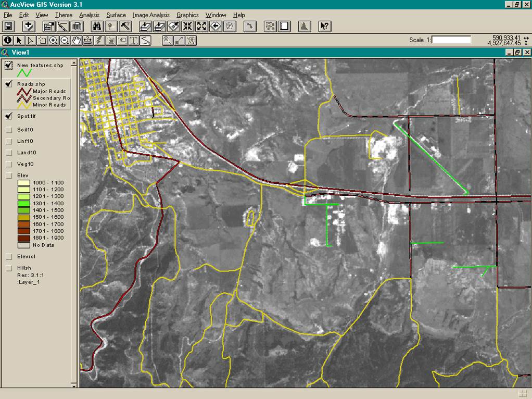
Task: Select the Pan hand tool
Action: tap(77, 40)
